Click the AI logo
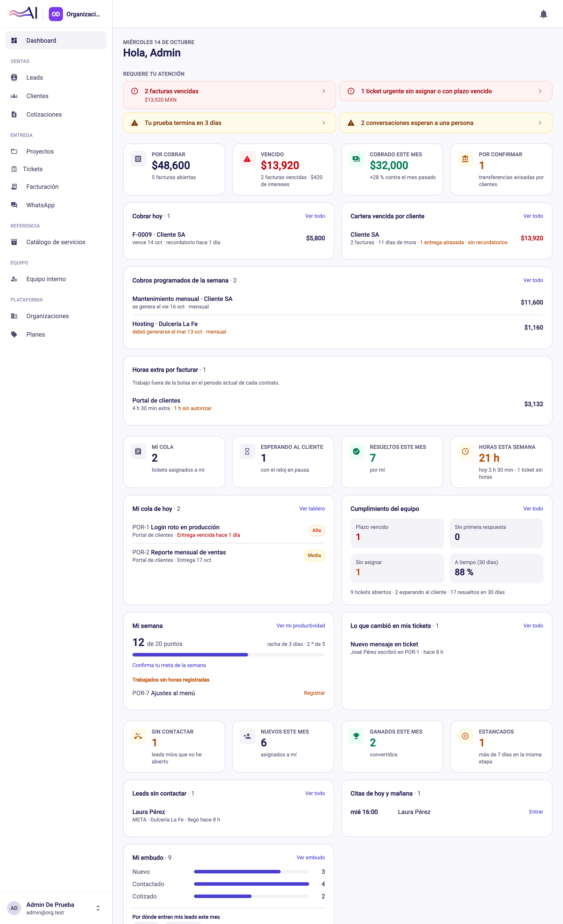The width and height of the screenshot is (563, 924). point(23,13)
